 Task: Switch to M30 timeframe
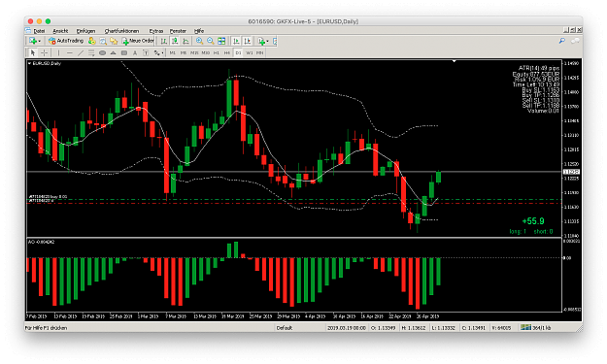(x=205, y=53)
